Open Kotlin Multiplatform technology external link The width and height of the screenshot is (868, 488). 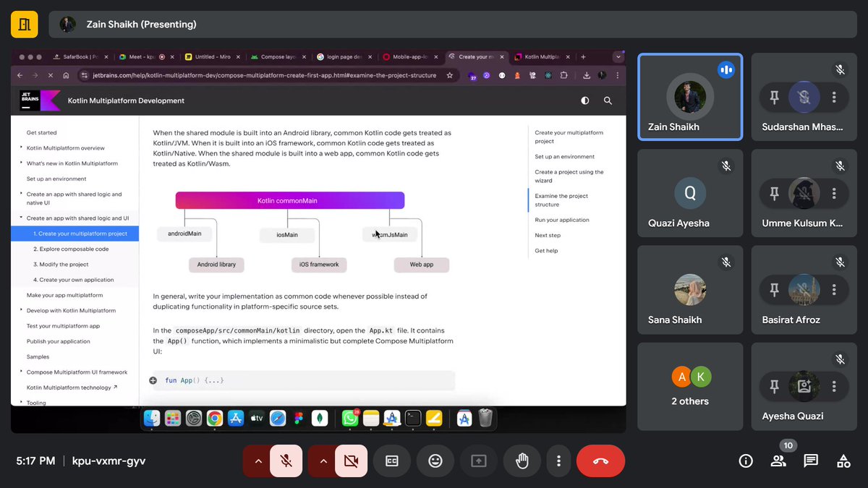click(x=72, y=388)
